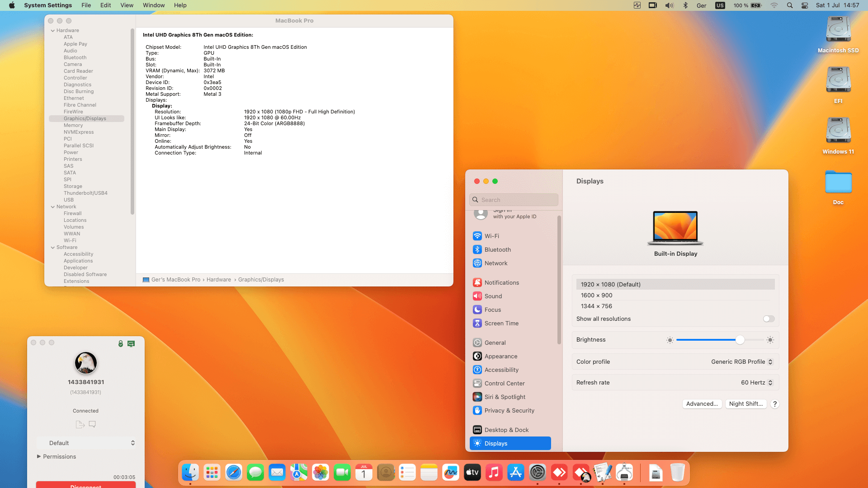Open Notes app in the Dock
The height and width of the screenshot is (488, 868).
429,473
